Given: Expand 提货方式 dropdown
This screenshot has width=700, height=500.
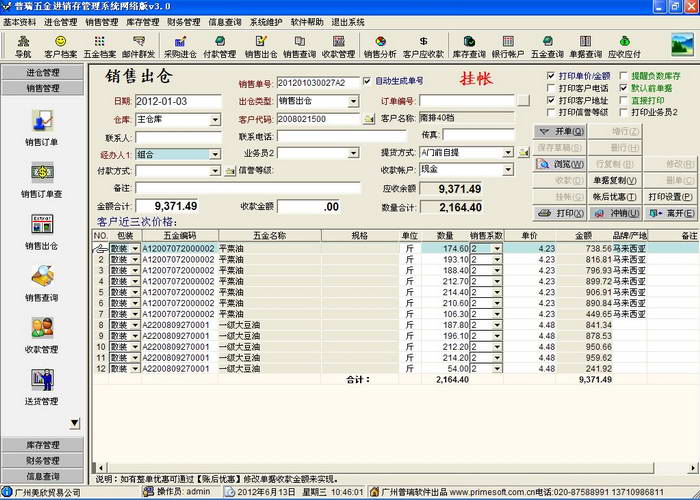Looking at the screenshot, I should click(508, 153).
